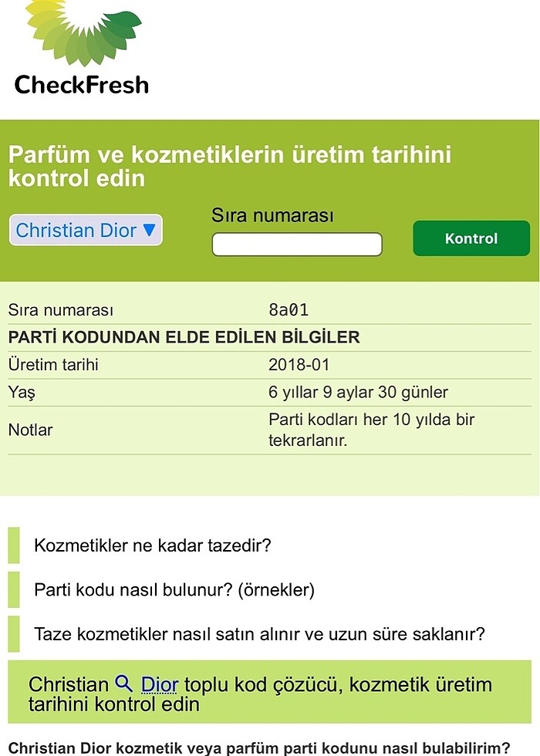540x756 pixels.
Task: Expand the brand selector to change brands
Action: (86, 231)
